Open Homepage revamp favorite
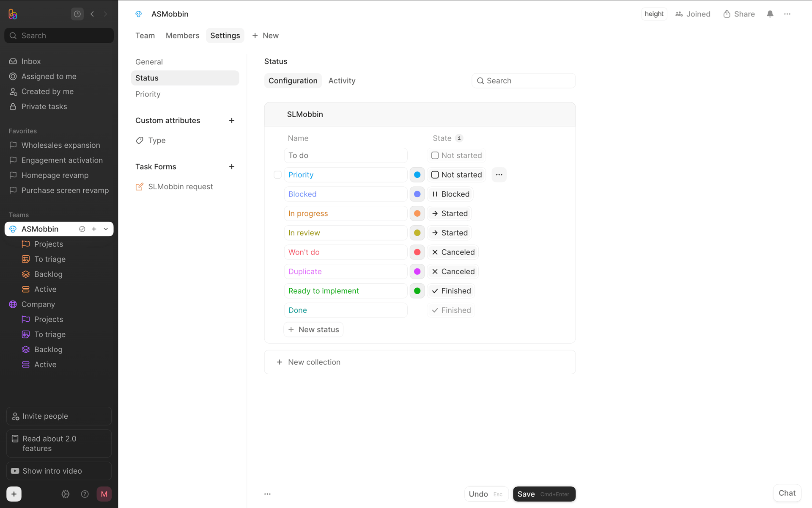Screen dimensions: 812x508 coord(59,175)
